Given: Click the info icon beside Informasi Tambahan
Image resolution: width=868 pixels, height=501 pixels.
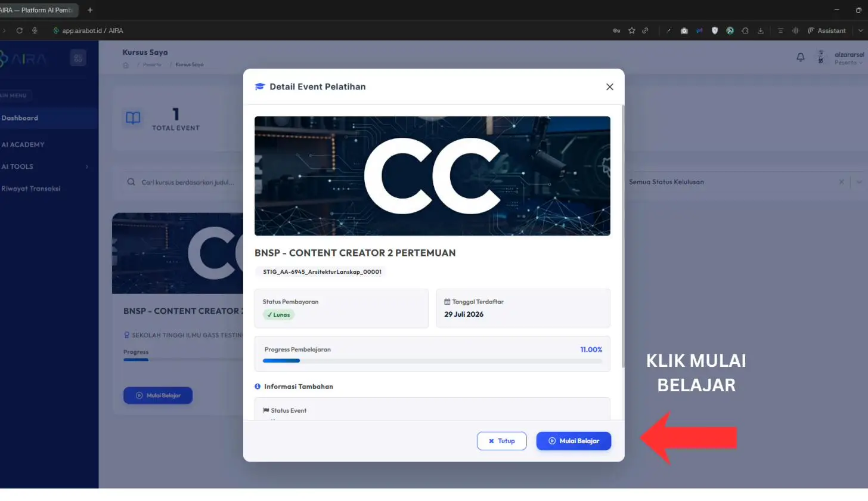Looking at the screenshot, I should pos(258,386).
